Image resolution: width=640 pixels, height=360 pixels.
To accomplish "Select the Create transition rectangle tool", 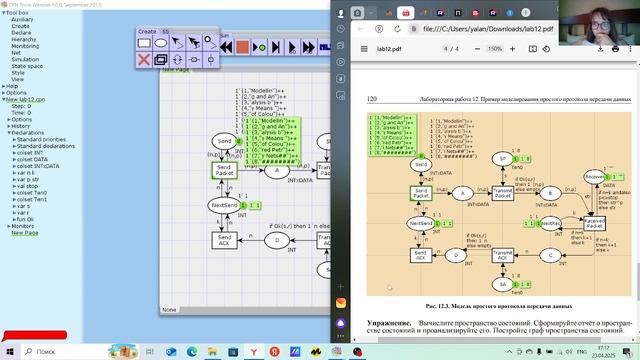I will click(x=144, y=43).
